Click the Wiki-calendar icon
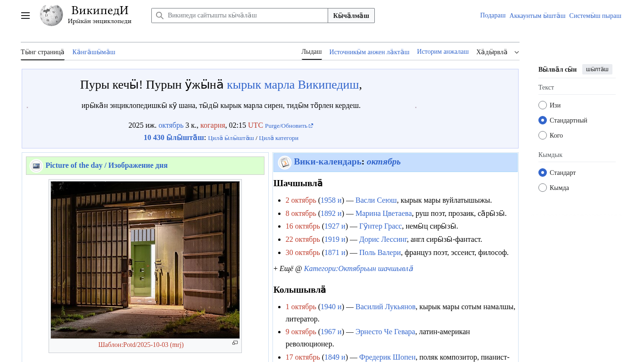The height and width of the screenshot is (362, 644). (285, 163)
